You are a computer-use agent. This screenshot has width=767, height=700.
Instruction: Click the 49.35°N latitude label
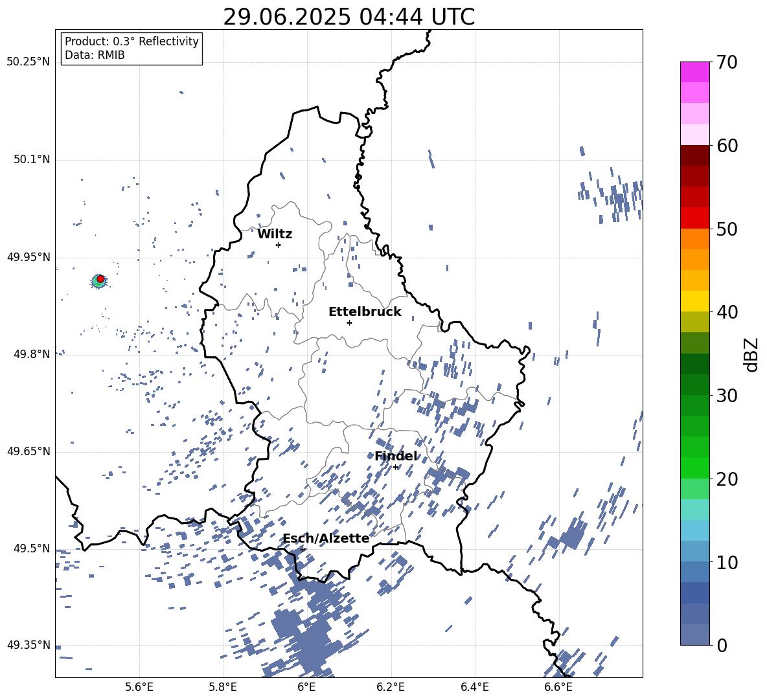tap(29, 645)
